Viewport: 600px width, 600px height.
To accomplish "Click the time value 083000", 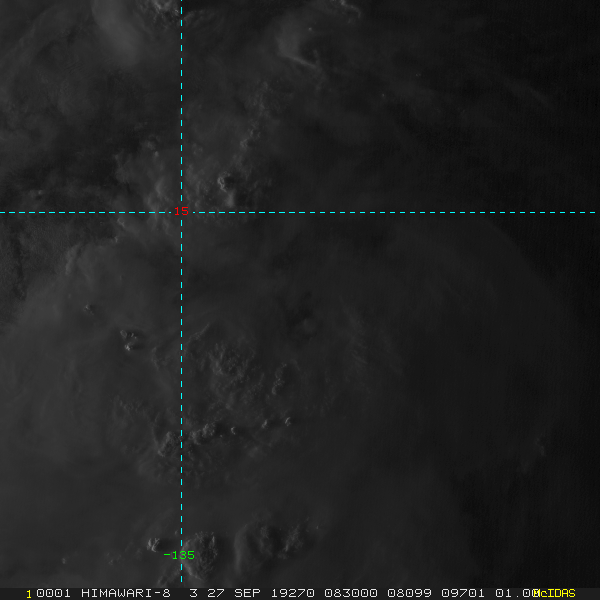I will coord(351,593).
